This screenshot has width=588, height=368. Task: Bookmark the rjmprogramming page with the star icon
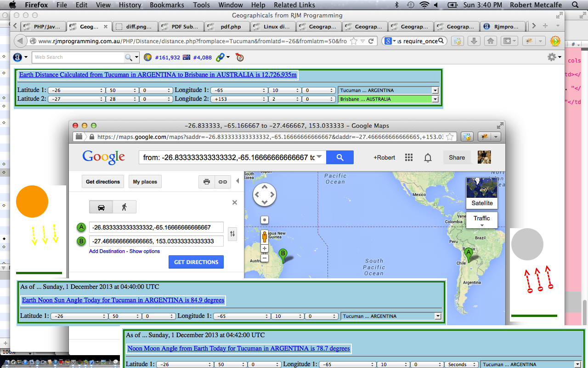click(354, 41)
